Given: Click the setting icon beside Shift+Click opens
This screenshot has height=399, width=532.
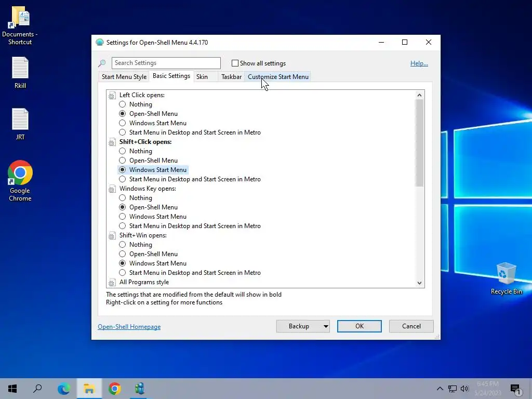Looking at the screenshot, I should pyautogui.click(x=112, y=142).
